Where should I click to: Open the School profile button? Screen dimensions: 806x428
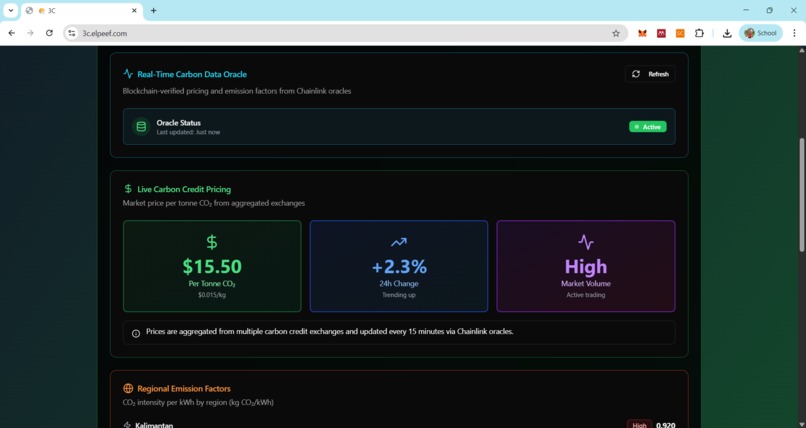(x=761, y=33)
